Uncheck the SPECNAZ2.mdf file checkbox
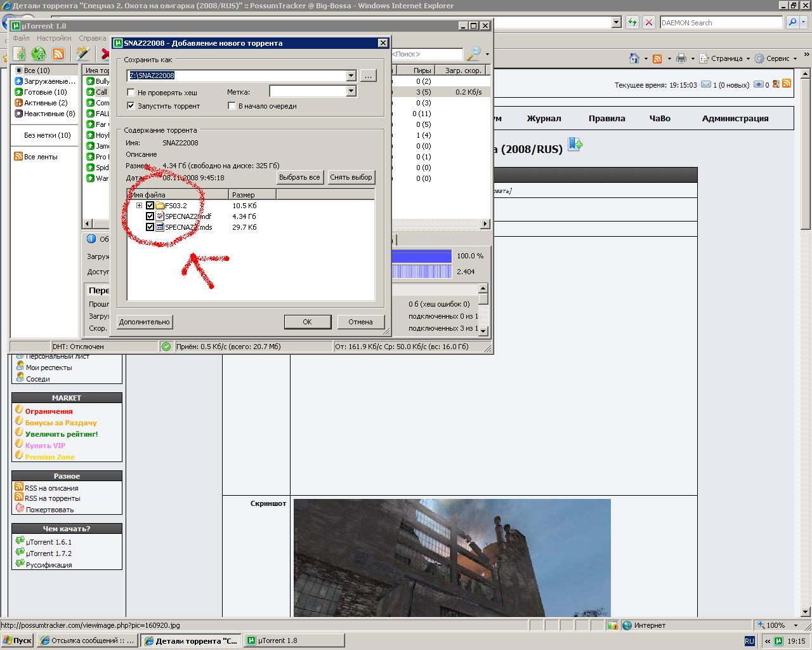The image size is (812, 650). click(150, 216)
